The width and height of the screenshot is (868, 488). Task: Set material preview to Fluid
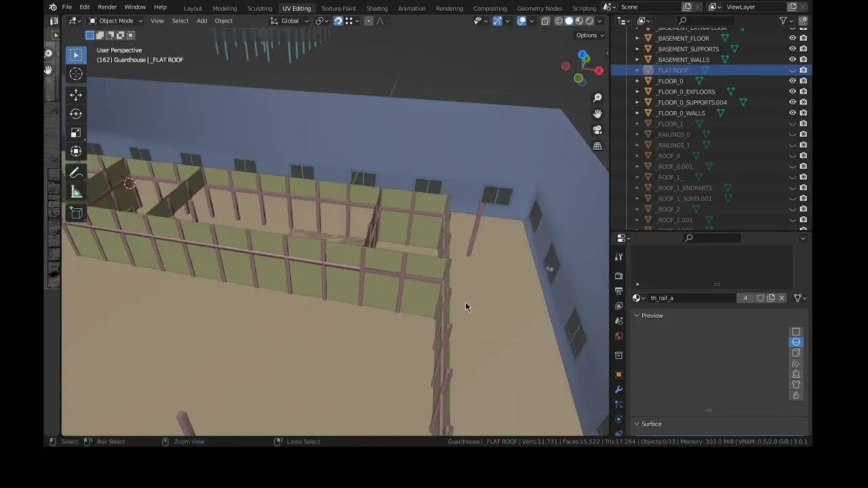796,395
